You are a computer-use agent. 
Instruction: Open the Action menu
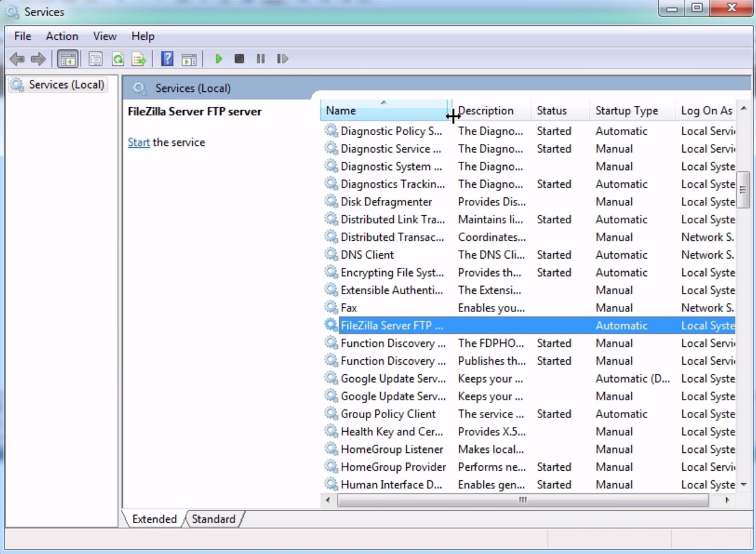[62, 36]
